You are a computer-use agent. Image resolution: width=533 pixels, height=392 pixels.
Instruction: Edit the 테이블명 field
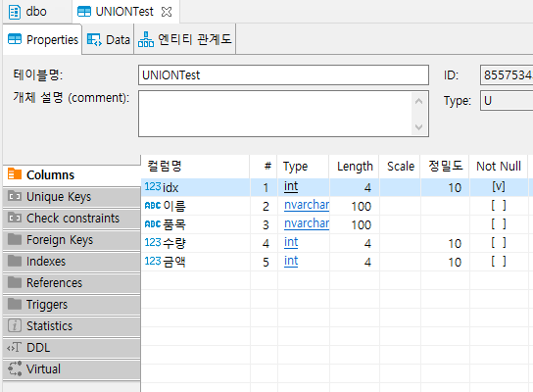tap(283, 74)
